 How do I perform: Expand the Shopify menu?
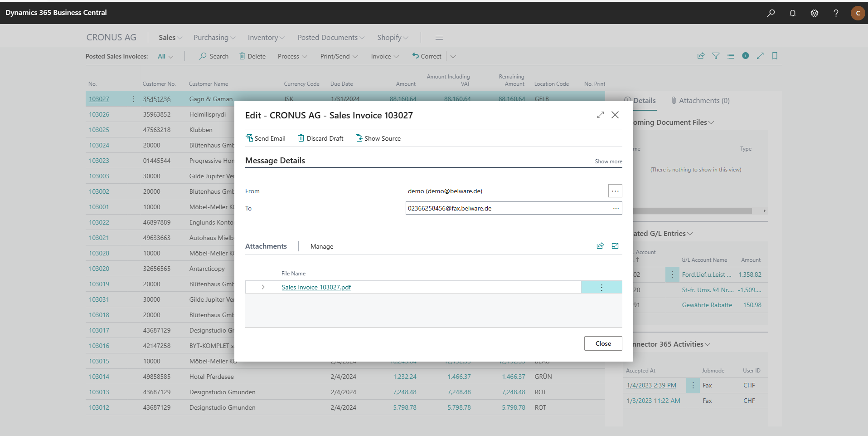393,38
